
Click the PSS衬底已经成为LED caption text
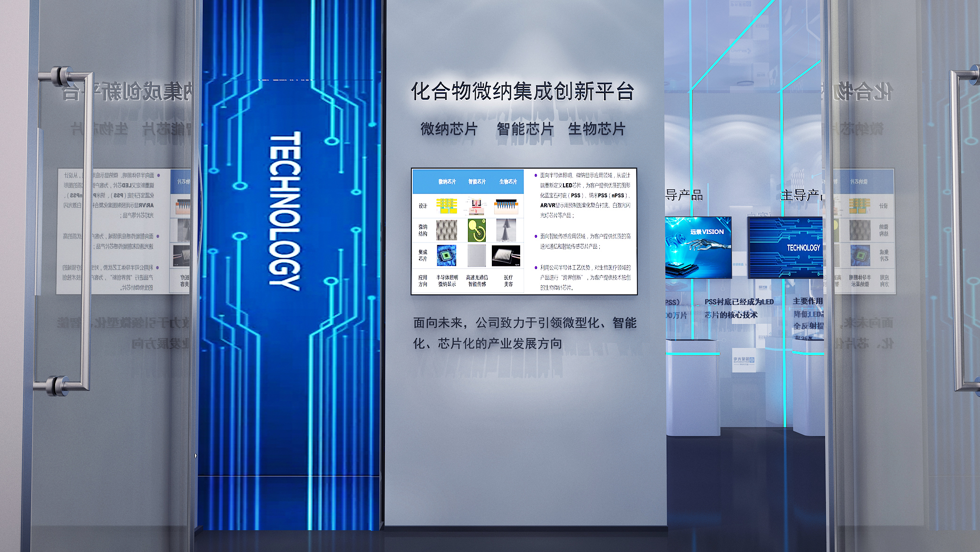(x=739, y=302)
